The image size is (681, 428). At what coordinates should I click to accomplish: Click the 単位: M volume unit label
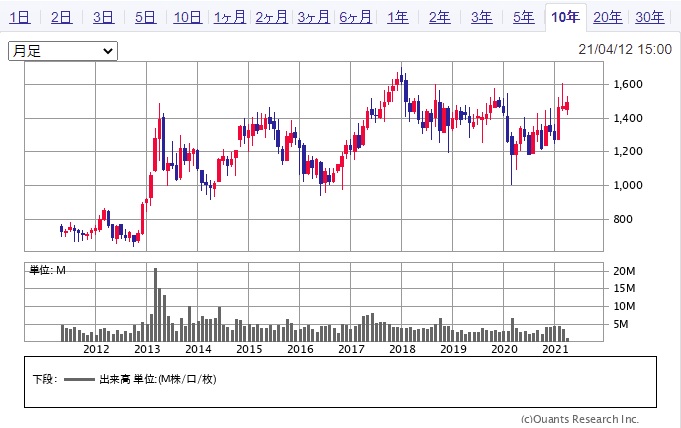(x=47, y=270)
